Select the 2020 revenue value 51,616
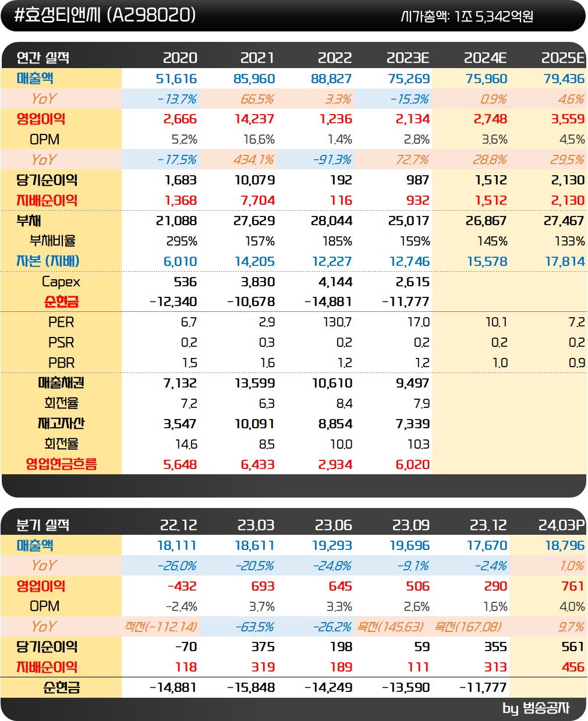 [x=176, y=79]
